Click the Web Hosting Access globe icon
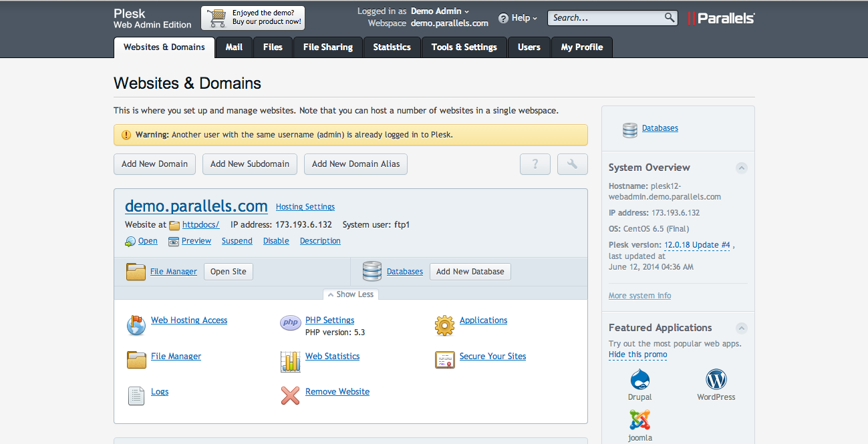The height and width of the screenshot is (444, 868). coord(136,325)
